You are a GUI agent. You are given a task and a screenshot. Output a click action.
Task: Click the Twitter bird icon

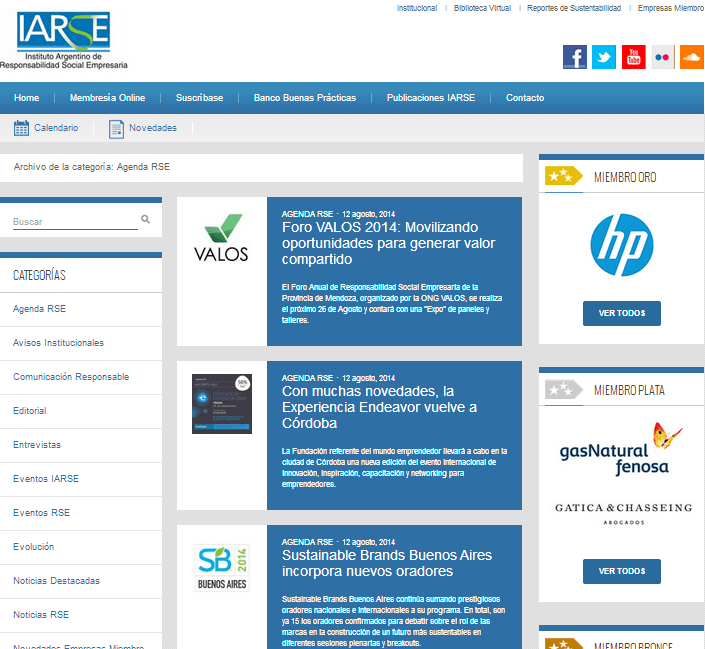[603, 57]
